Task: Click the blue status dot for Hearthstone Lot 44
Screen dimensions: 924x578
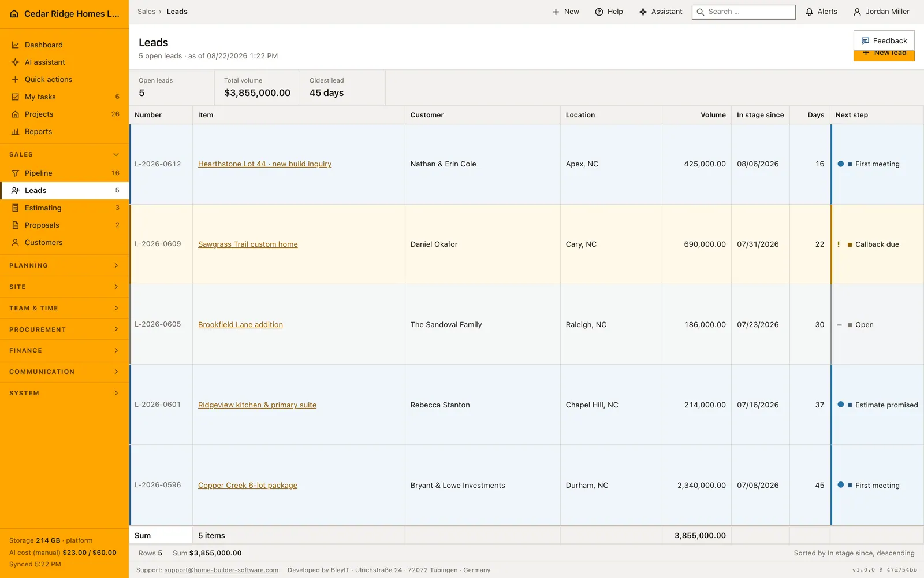Action: (x=841, y=164)
